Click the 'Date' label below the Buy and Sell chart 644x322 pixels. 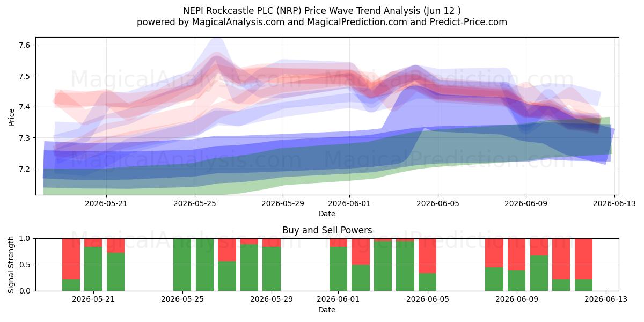click(x=327, y=310)
